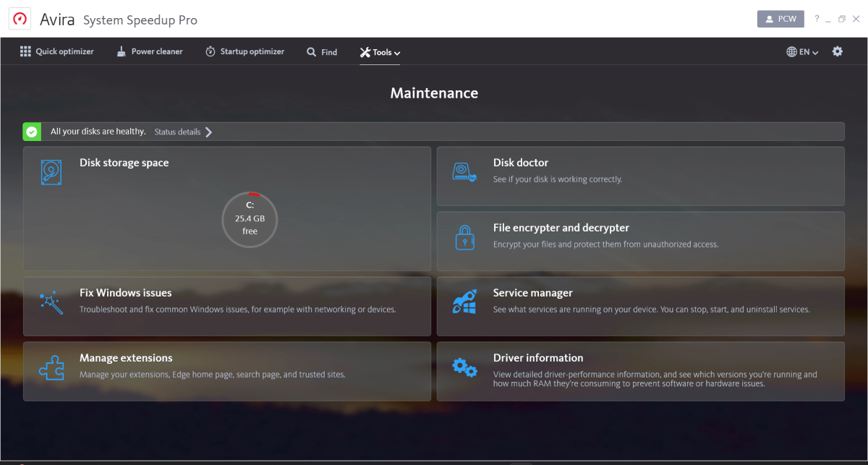Switch to Quick optimizer tab
The height and width of the screenshot is (465, 868).
[56, 51]
